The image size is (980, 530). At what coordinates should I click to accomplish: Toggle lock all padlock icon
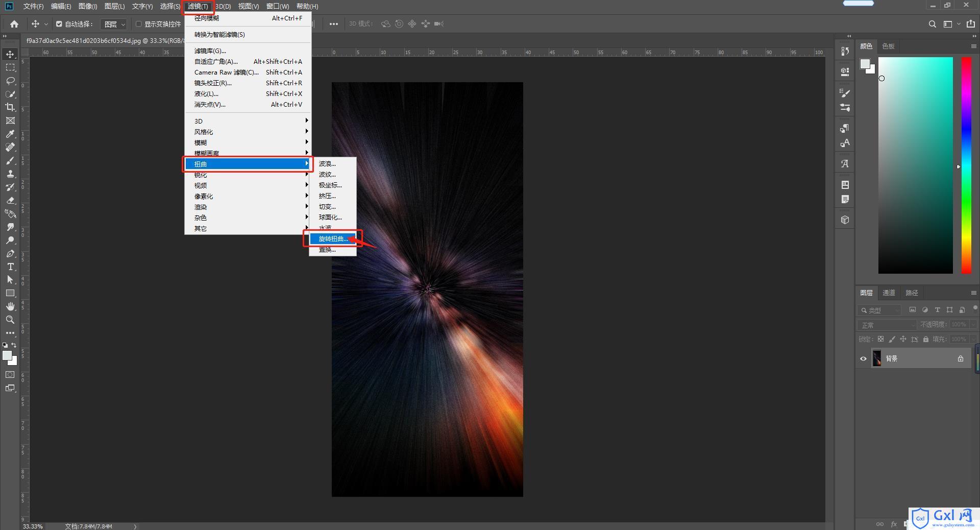925,339
